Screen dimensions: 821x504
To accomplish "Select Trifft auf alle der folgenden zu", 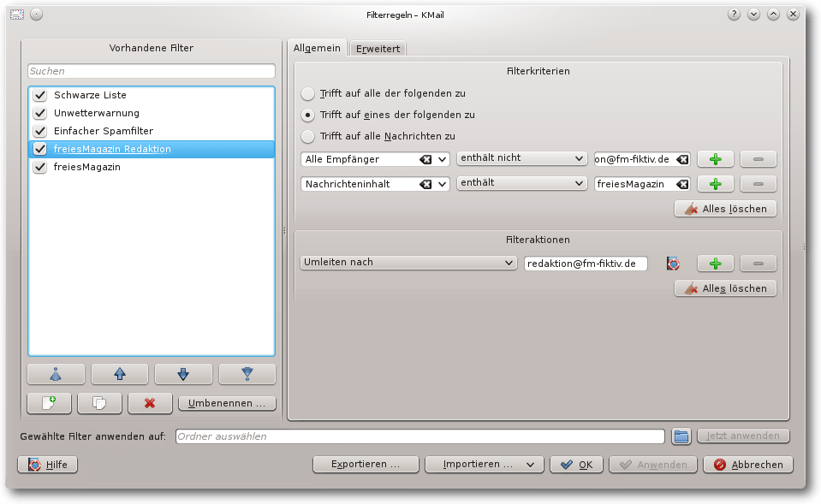I will pyautogui.click(x=308, y=93).
